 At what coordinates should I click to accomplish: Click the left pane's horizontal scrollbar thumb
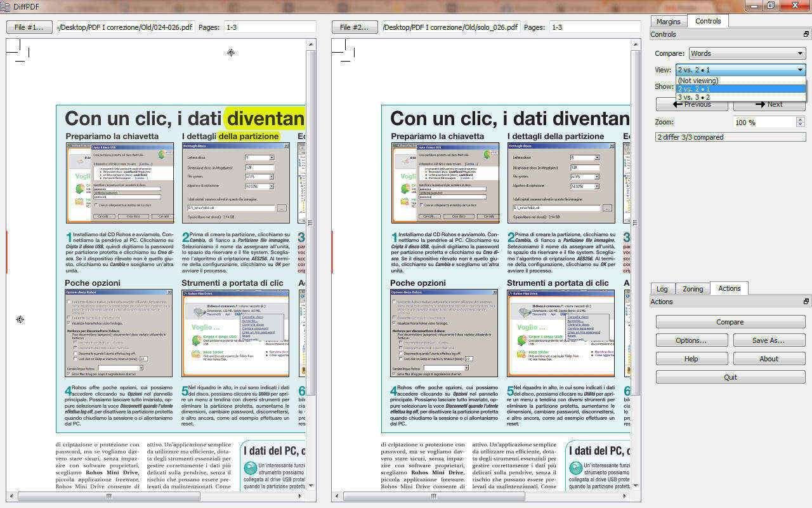(x=108, y=497)
